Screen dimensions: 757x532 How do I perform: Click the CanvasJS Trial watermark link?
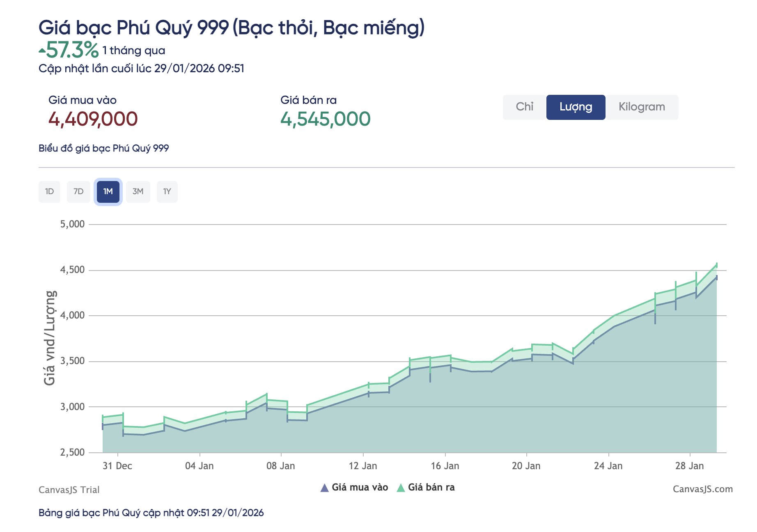tap(69, 489)
